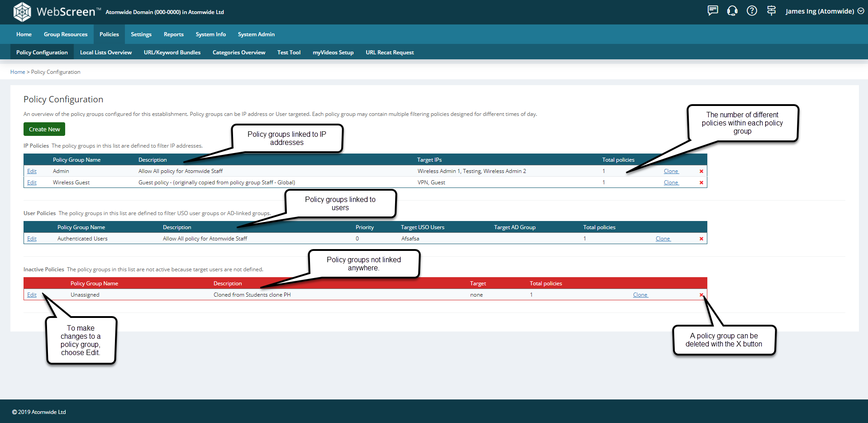
Task: Open the chat message icon in header
Action: (x=713, y=11)
